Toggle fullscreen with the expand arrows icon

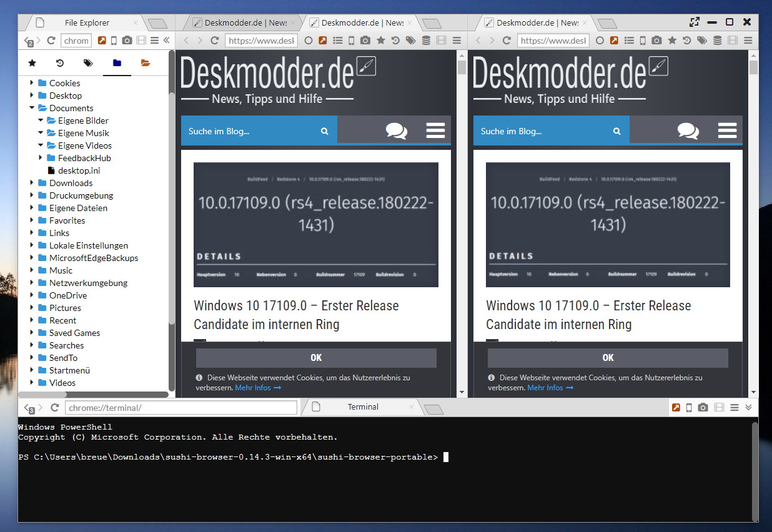(694, 22)
